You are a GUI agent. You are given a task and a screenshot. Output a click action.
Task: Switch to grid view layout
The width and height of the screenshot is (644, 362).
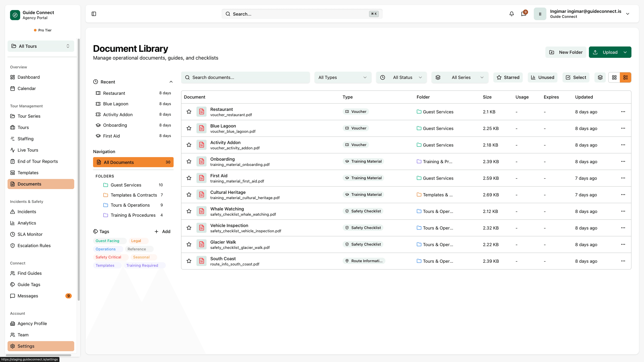(614, 77)
